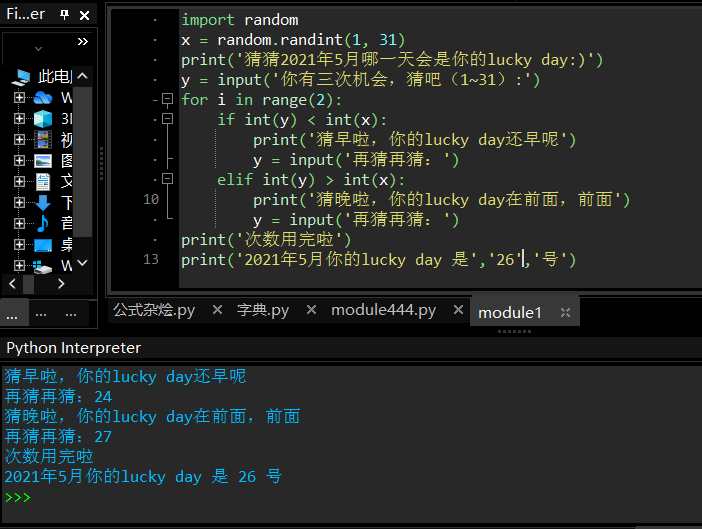Click the OneDrive cloud icon
The height and width of the screenshot is (529, 702).
pos(42,98)
